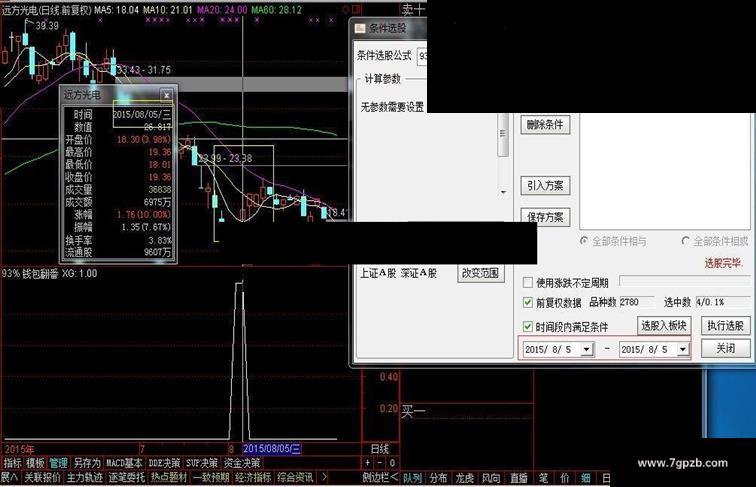Click the 品种数 field showing 2780
756x487 pixels.
(636, 302)
